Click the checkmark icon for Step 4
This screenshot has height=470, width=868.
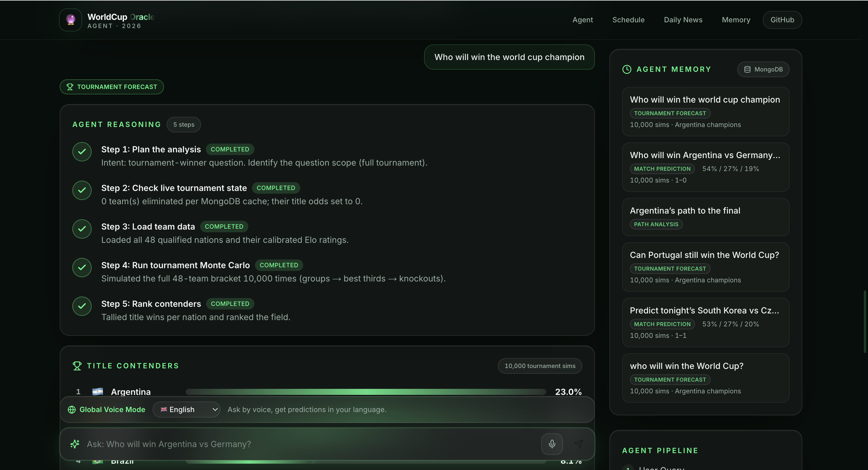[x=82, y=267]
